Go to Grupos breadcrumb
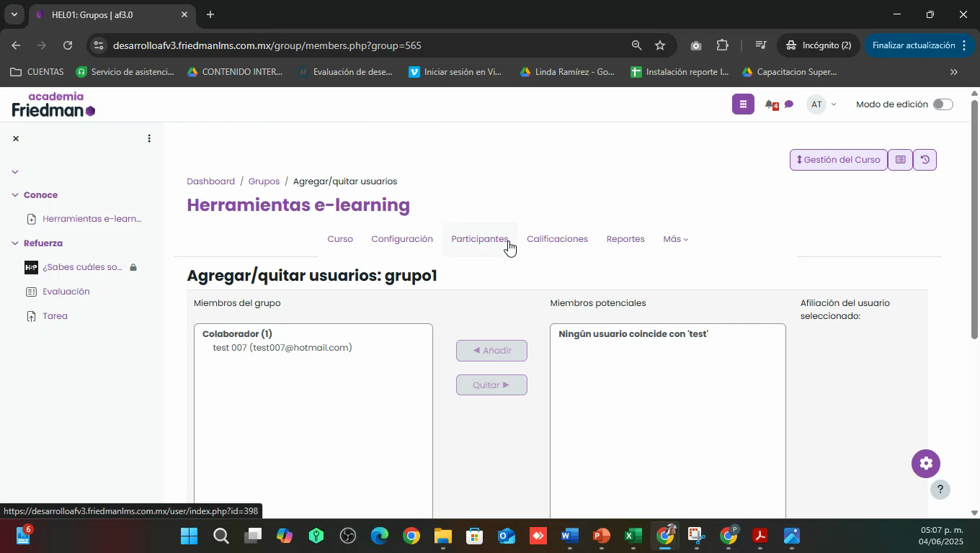980x553 pixels. pos(264,181)
